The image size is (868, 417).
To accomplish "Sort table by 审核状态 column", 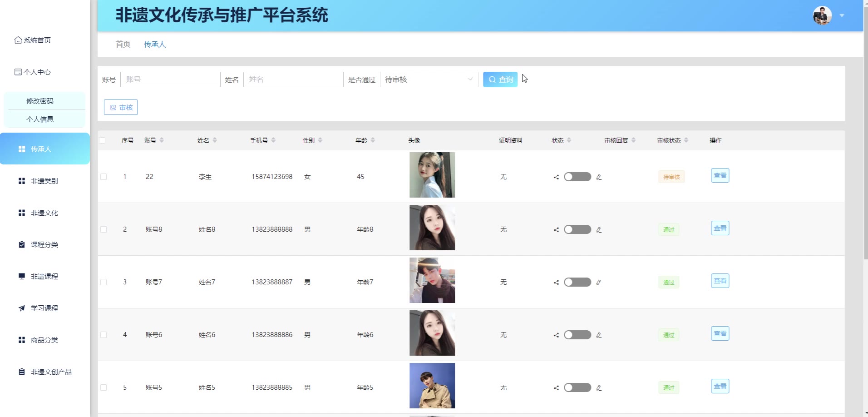I will tap(686, 140).
